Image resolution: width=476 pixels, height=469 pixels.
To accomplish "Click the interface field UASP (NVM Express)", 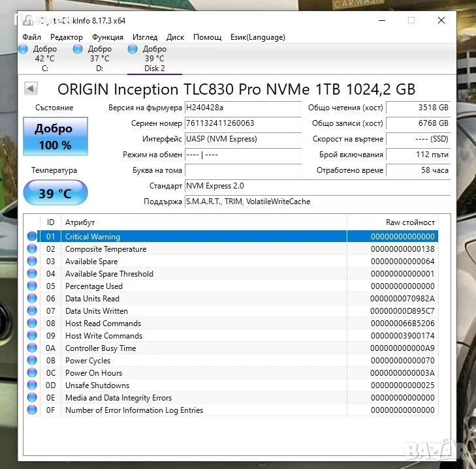I will [243, 139].
